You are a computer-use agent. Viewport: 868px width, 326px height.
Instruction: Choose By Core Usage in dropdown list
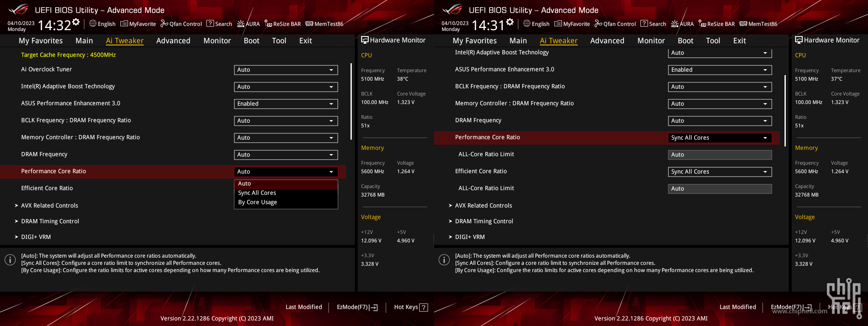(286, 202)
